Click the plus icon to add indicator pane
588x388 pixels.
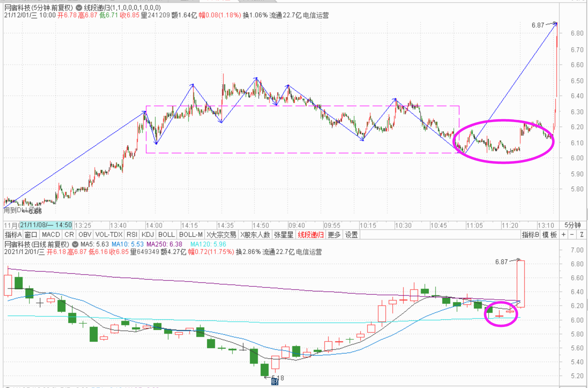(x=564, y=235)
